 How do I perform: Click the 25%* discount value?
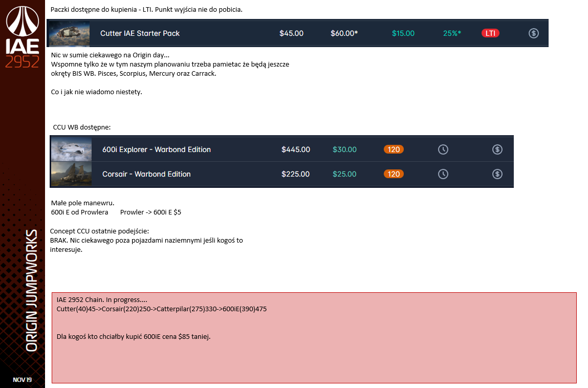(x=452, y=33)
